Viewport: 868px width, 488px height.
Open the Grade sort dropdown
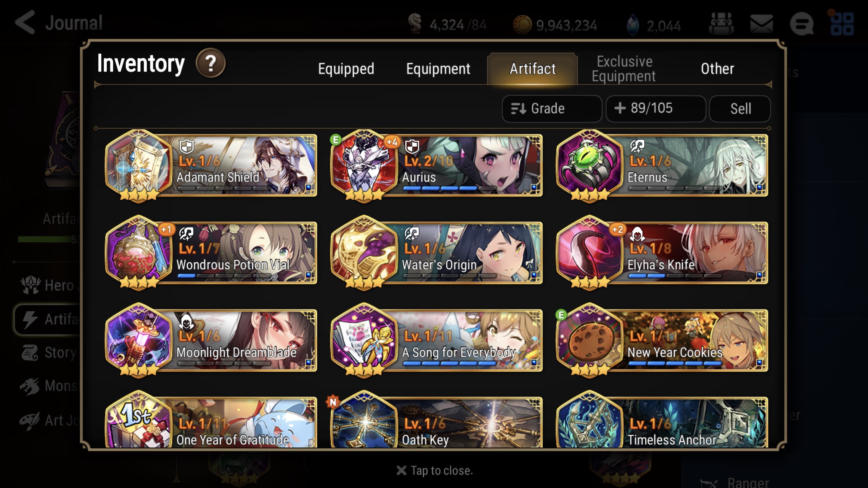[552, 108]
